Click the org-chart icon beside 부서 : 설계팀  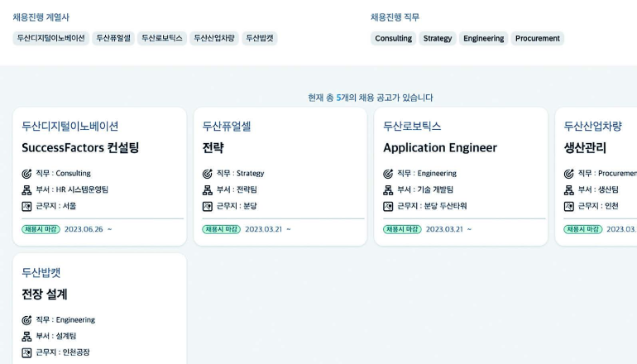coord(26,337)
